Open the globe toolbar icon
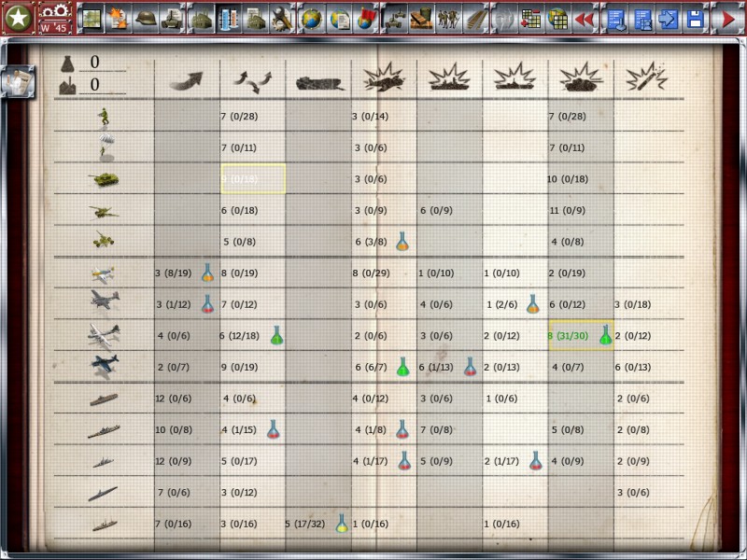747x560 pixels. pos(312,19)
